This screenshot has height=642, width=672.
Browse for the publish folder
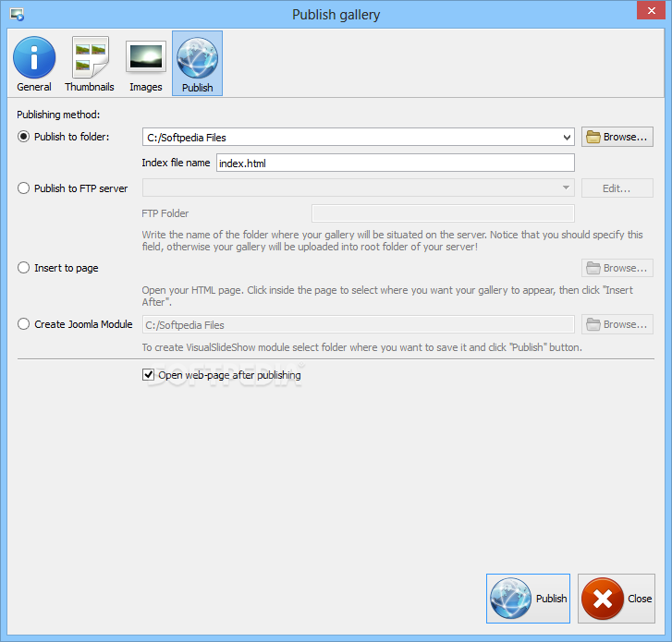click(x=617, y=137)
